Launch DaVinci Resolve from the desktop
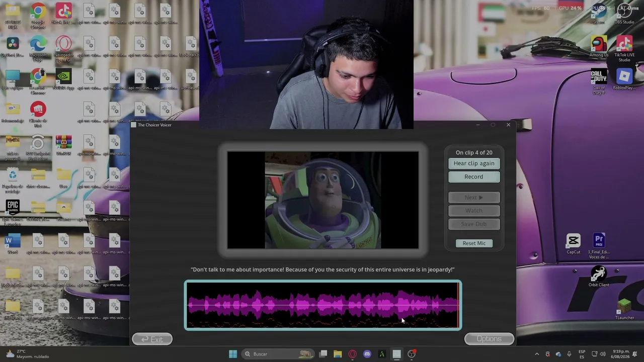The image size is (644, 362). 13,47
